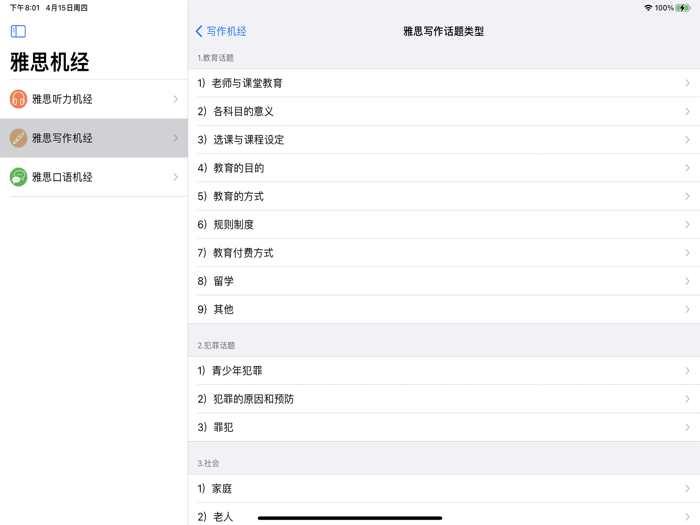Open topic 家庭 under 社会
Viewport: 700px width, 525px height.
click(444, 488)
